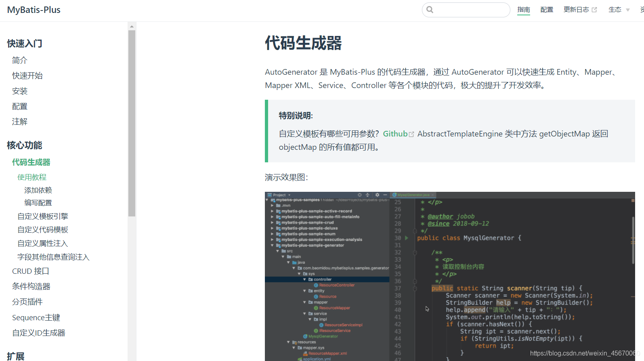Click the 扩展 sidebar group heading

pos(16,356)
